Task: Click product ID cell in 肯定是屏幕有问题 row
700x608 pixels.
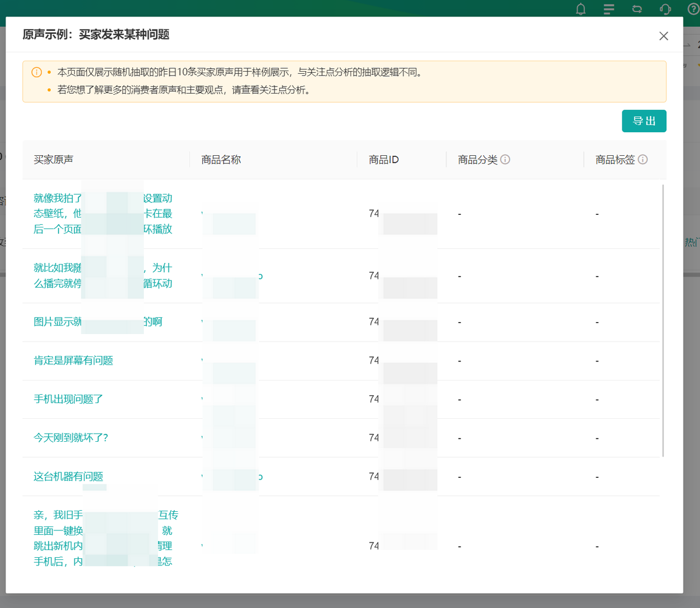Action: click(x=402, y=361)
